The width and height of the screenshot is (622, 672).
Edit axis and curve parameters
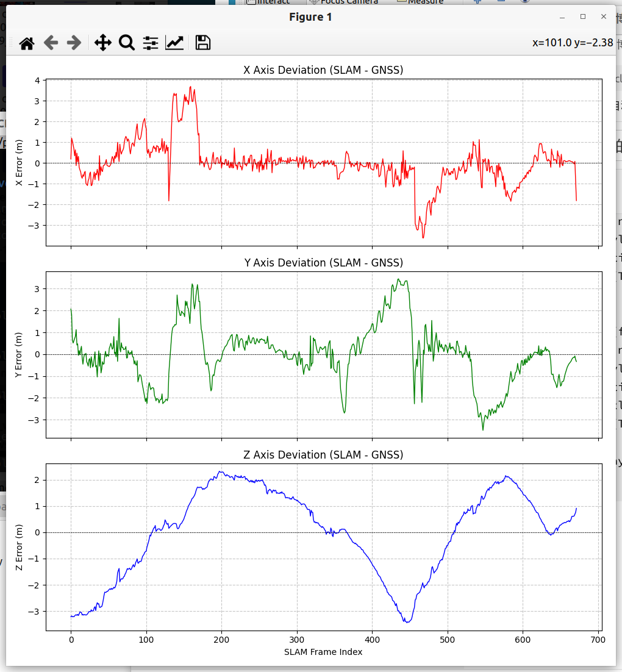tap(174, 43)
